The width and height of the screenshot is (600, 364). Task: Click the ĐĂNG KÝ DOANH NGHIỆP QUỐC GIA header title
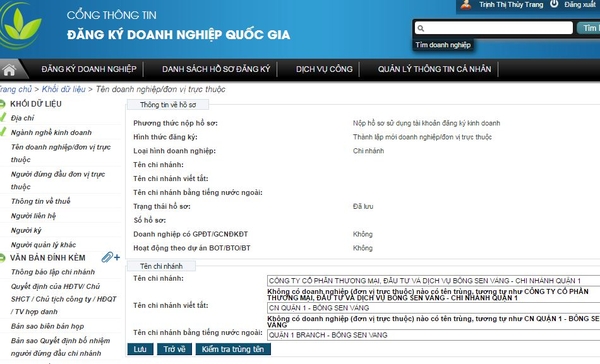(x=178, y=35)
